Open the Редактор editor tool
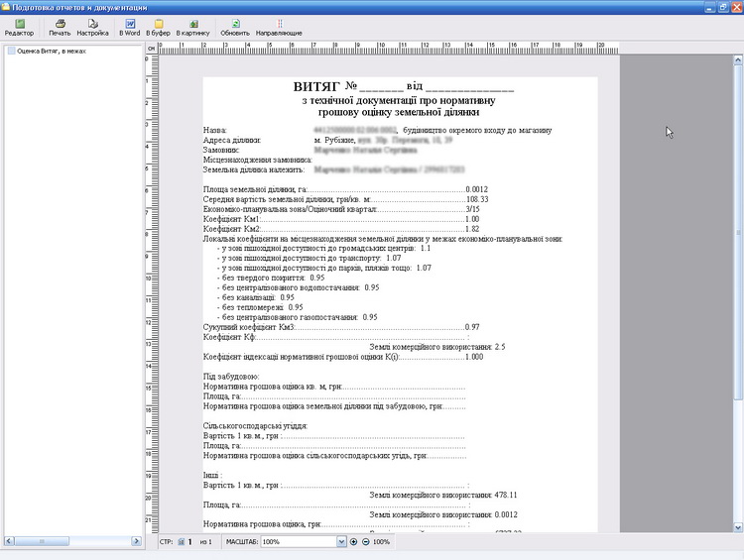Screen dimensions: 744x560 point(19,28)
